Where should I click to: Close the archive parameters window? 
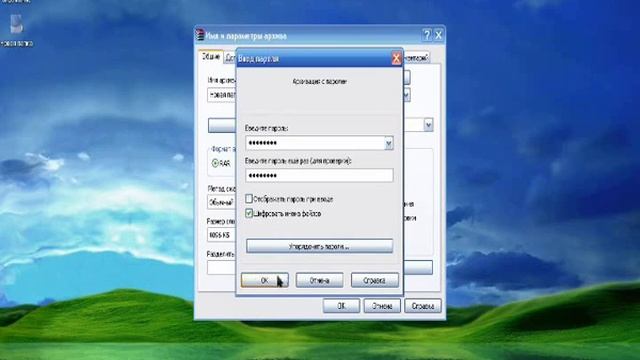tap(438, 35)
